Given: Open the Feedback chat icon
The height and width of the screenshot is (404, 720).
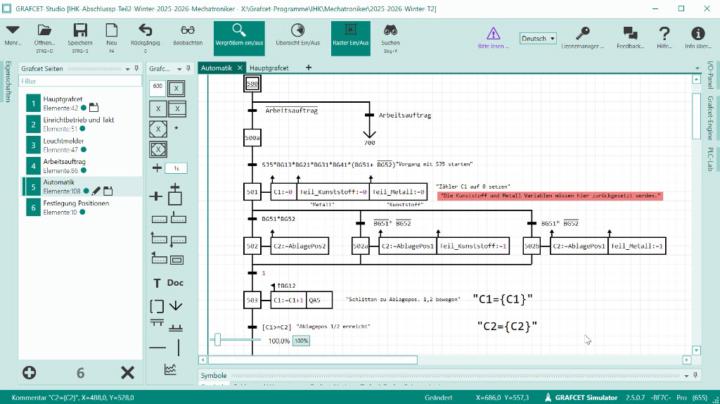Looking at the screenshot, I should (630, 33).
